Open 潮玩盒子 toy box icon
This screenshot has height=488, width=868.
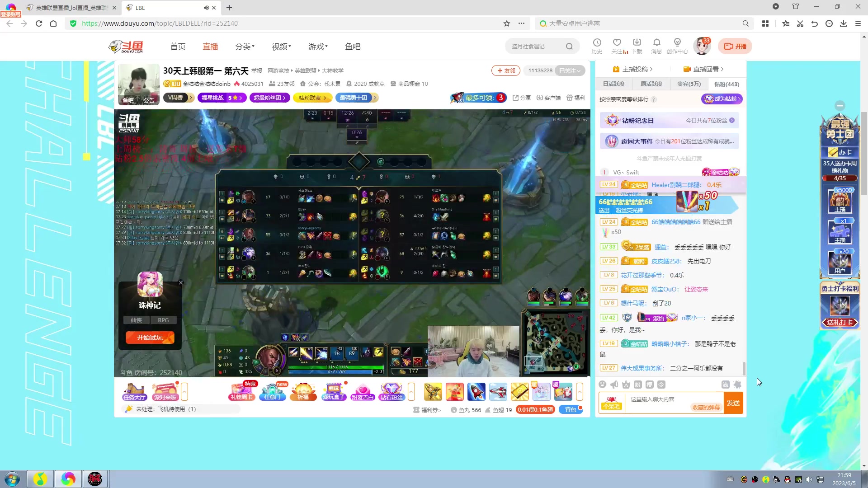tap(334, 391)
